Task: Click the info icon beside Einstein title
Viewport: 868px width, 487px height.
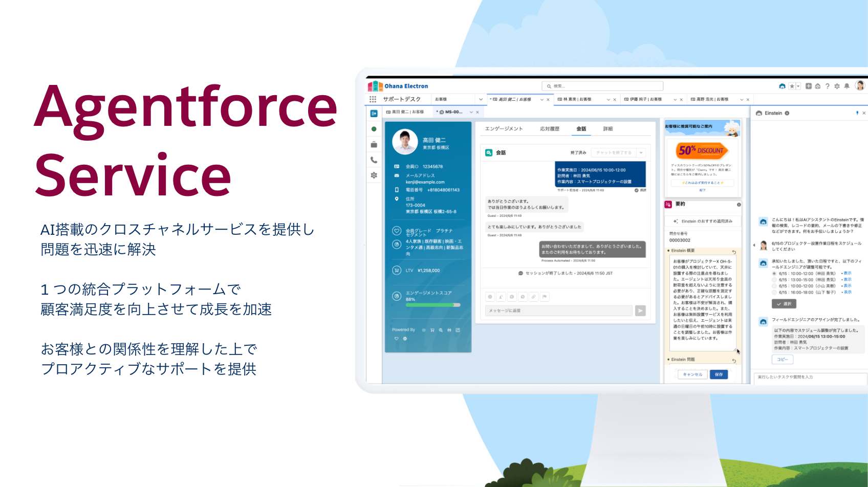Action: tap(787, 113)
